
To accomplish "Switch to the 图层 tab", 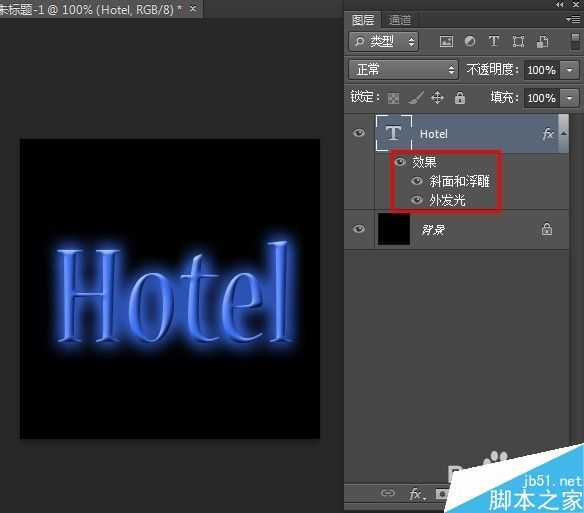I will tap(363, 20).
